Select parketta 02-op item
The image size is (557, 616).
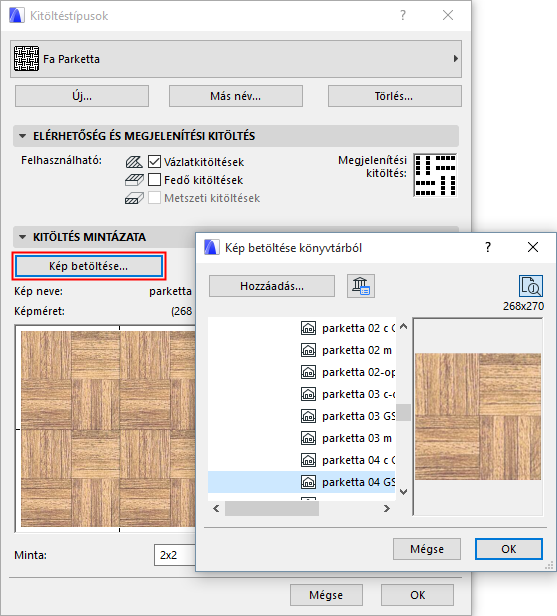coord(302,372)
